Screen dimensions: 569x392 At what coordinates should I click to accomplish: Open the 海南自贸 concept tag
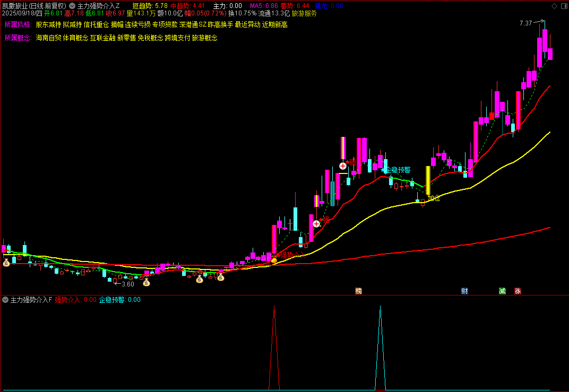click(x=48, y=38)
